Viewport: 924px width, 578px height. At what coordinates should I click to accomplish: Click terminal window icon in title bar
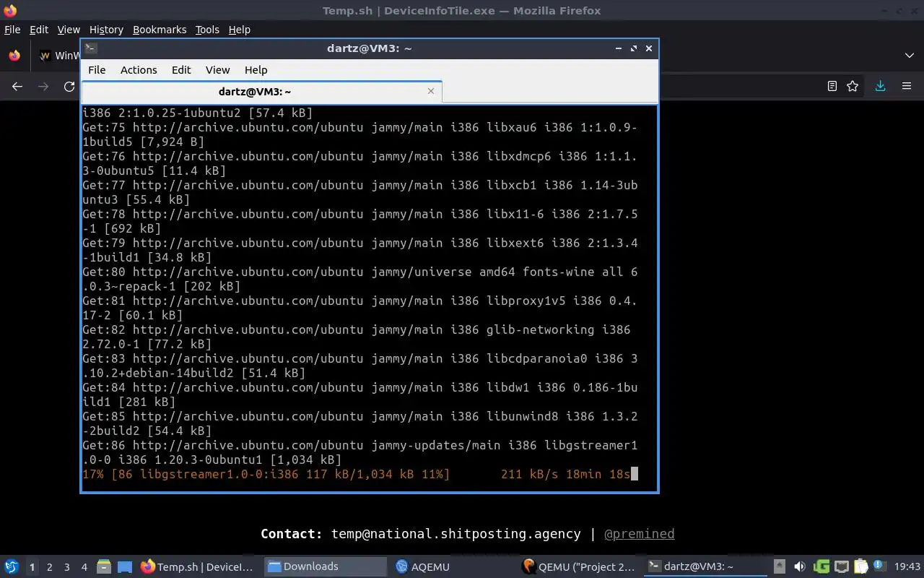(91, 48)
